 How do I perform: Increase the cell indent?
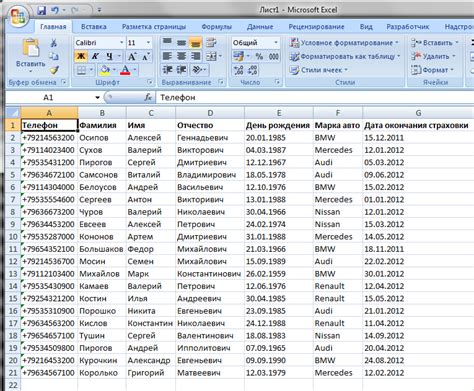(181, 70)
